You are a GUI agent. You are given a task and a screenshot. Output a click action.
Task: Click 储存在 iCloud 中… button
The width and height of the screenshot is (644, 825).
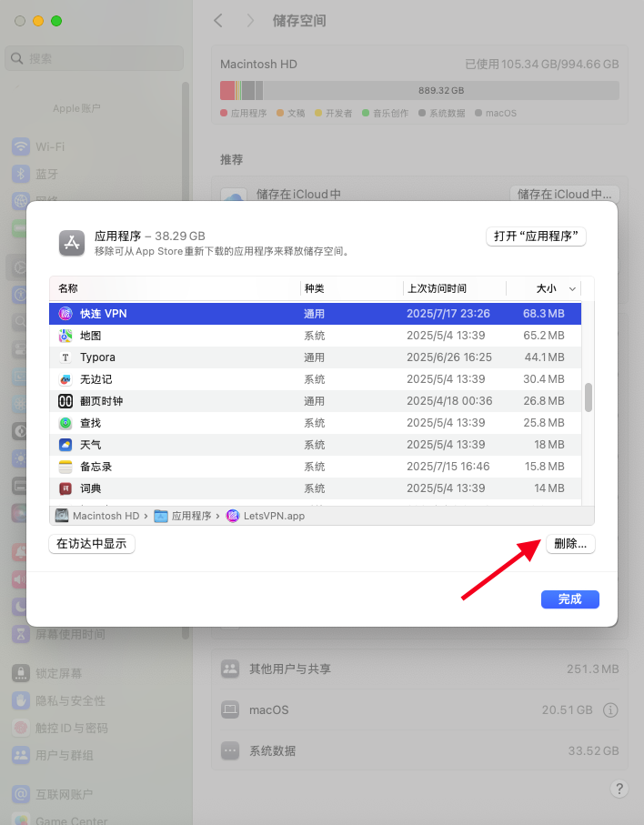click(x=564, y=194)
